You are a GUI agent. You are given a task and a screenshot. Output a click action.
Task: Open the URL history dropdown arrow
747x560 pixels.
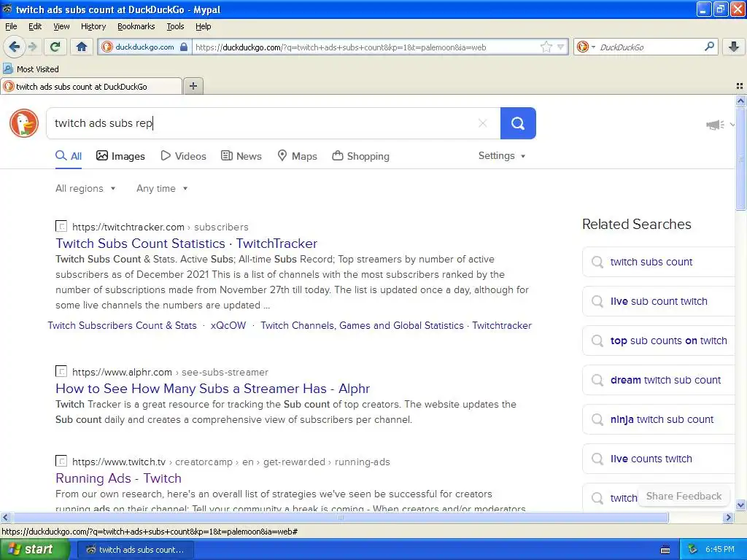click(561, 47)
